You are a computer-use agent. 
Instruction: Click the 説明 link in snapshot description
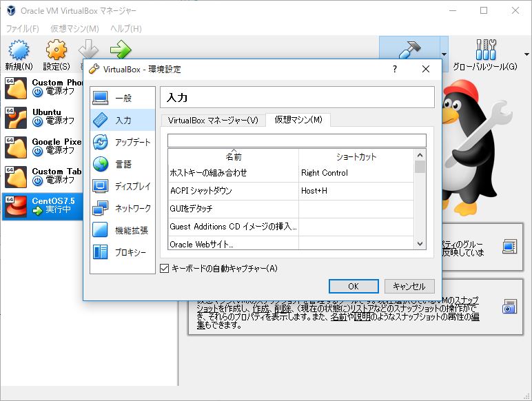pos(361,317)
